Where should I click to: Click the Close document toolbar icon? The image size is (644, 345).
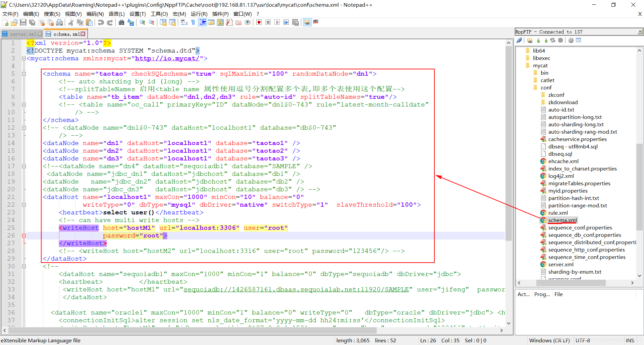pos(42,22)
